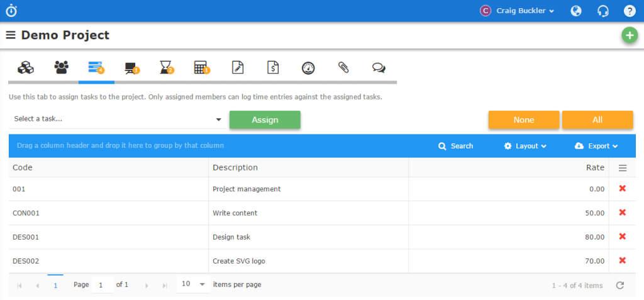Open the gauge dashboard tab

pos(308,68)
